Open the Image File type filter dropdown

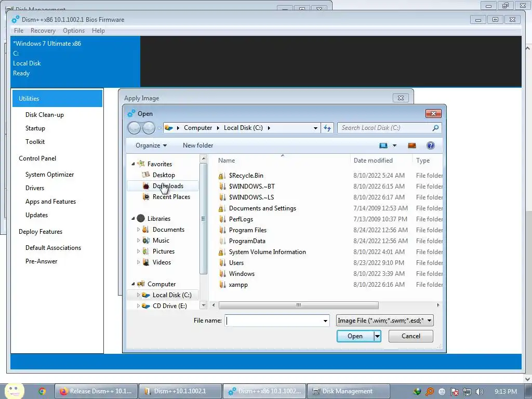[385, 321]
